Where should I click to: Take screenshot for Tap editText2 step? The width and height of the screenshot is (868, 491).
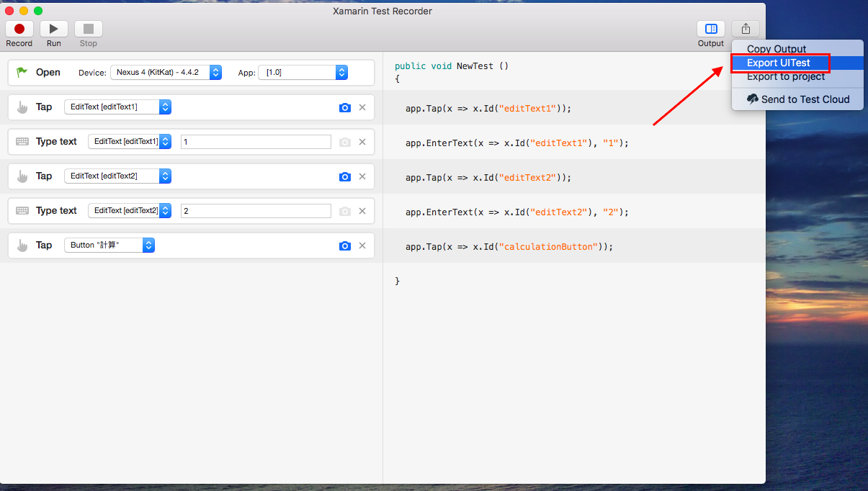(345, 176)
